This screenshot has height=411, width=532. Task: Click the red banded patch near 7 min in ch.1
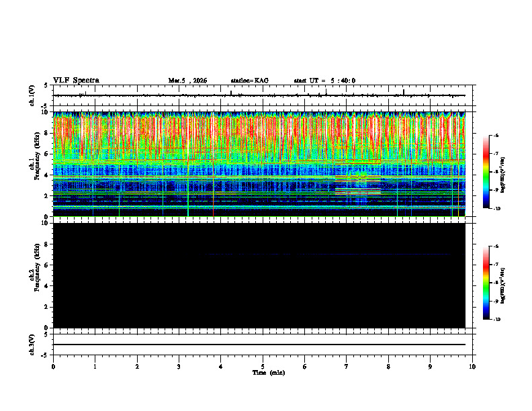click(357, 184)
